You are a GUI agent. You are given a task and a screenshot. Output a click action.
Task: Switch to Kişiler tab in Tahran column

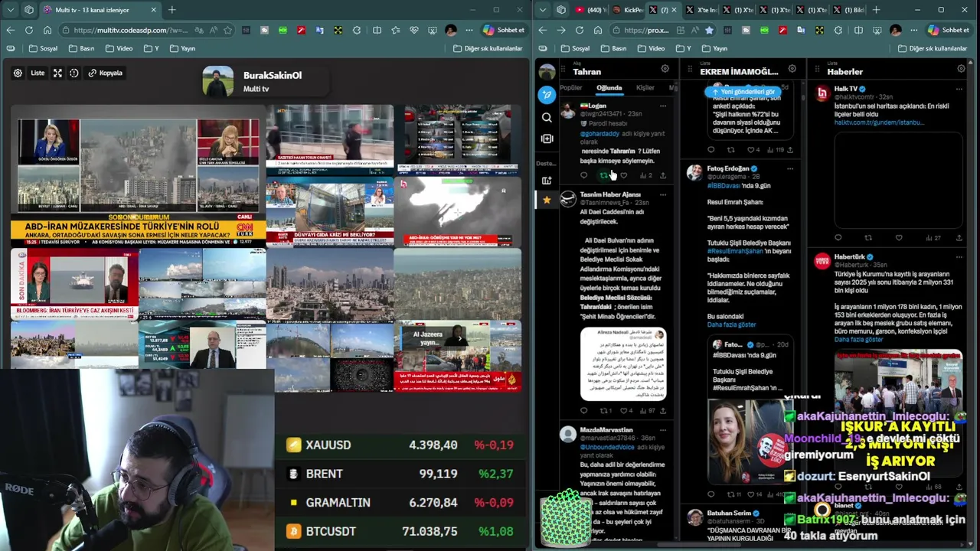click(645, 88)
